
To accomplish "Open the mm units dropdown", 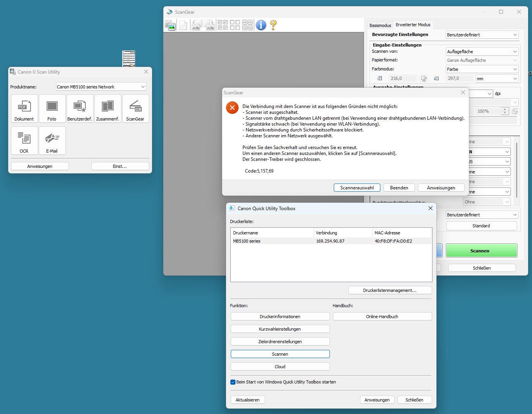I will [497, 79].
